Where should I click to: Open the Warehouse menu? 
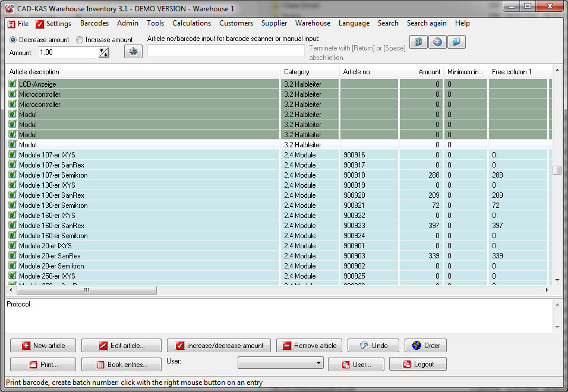click(x=313, y=24)
